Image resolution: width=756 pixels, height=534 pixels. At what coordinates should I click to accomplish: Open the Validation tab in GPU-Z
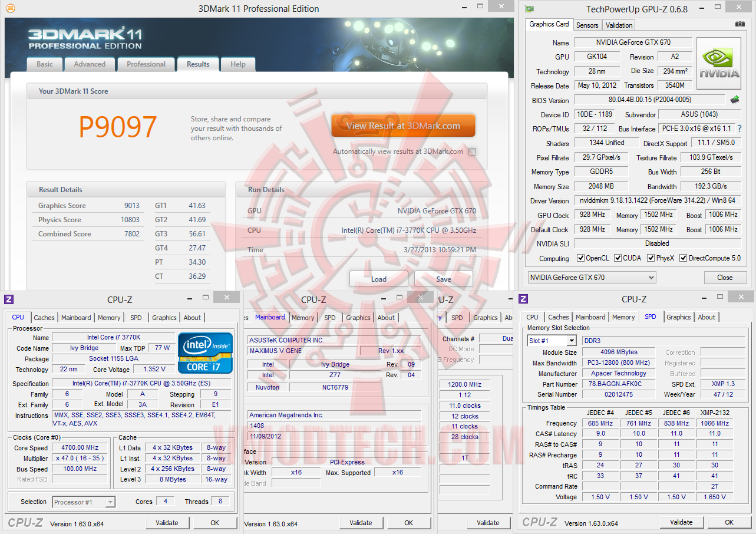coord(619,25)
